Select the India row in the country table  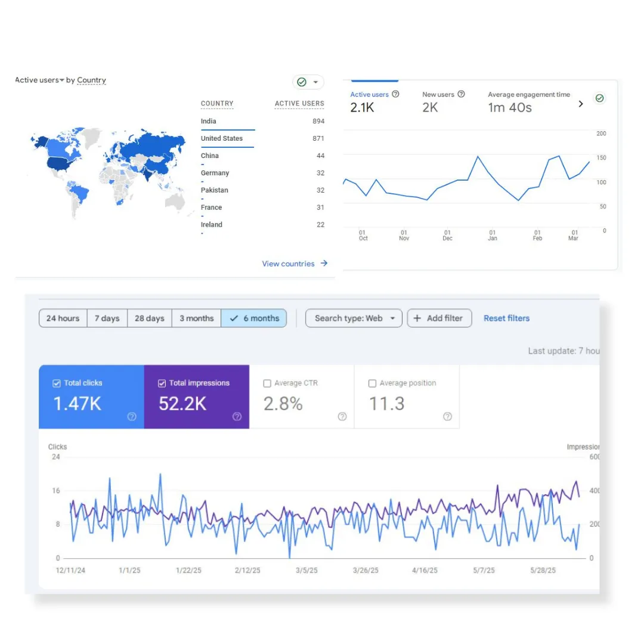(x=208, y=121)
